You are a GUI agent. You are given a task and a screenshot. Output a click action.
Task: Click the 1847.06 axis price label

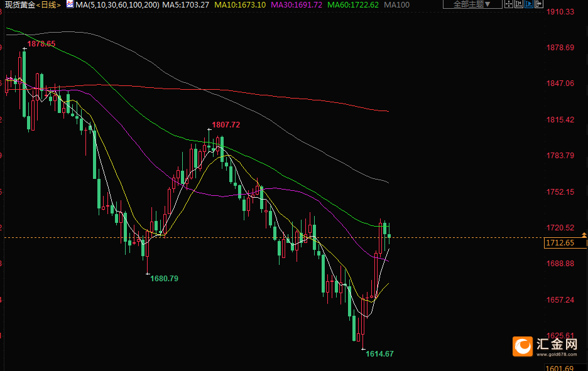tap(560, 83)
